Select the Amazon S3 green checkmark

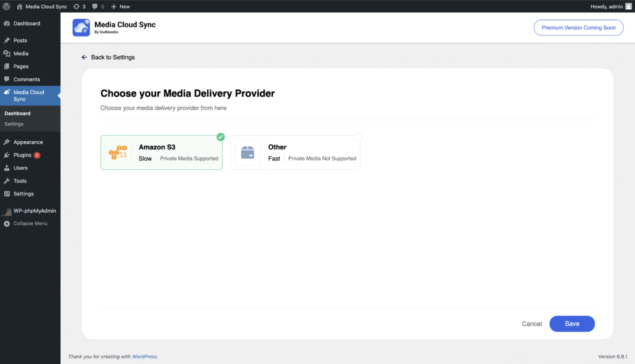[x=221, y=137]
